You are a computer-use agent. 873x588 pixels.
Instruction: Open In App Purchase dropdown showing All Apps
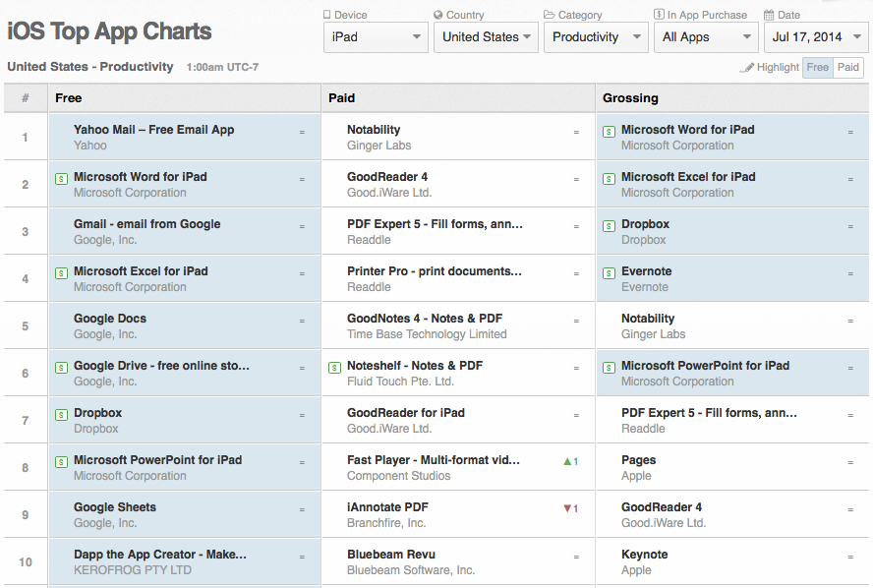pos(706,37)
